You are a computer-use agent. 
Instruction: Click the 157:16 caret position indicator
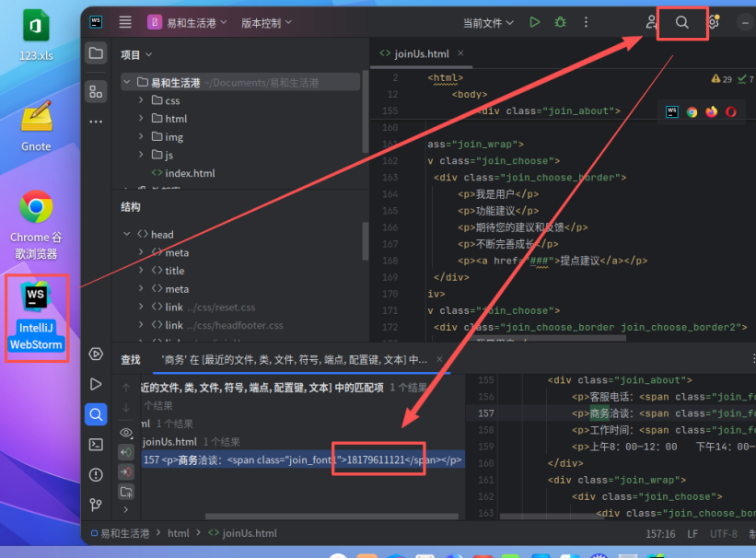click(x=660, y=534)
